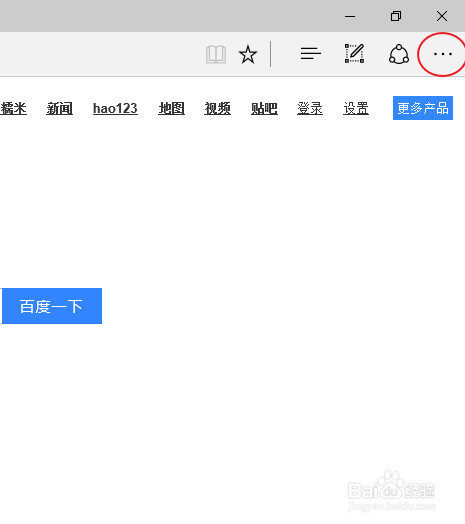This screenshot has width=465, height=524.
Task: Open the Edge reading view book icon
Action: 216,54
